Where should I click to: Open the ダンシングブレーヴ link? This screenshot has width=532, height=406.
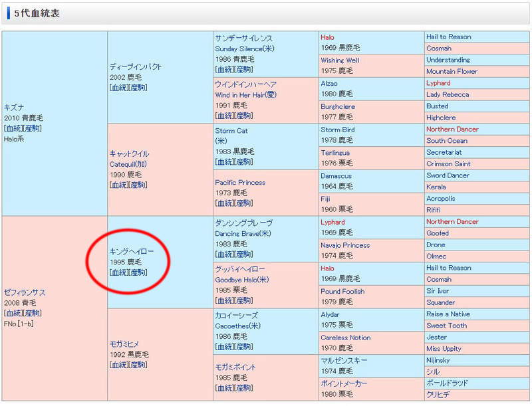tap(243, 223)
